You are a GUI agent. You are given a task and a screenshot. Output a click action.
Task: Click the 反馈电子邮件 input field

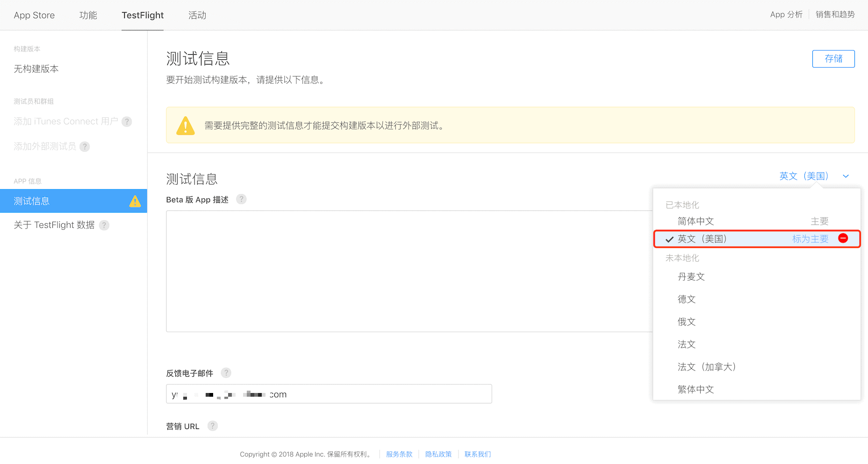pos(329,394)
